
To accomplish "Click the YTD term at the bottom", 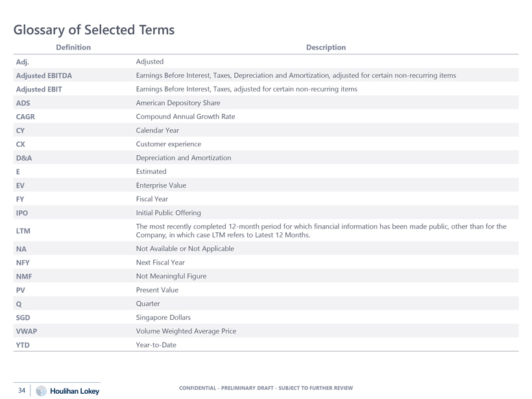I will coord(23,345).
